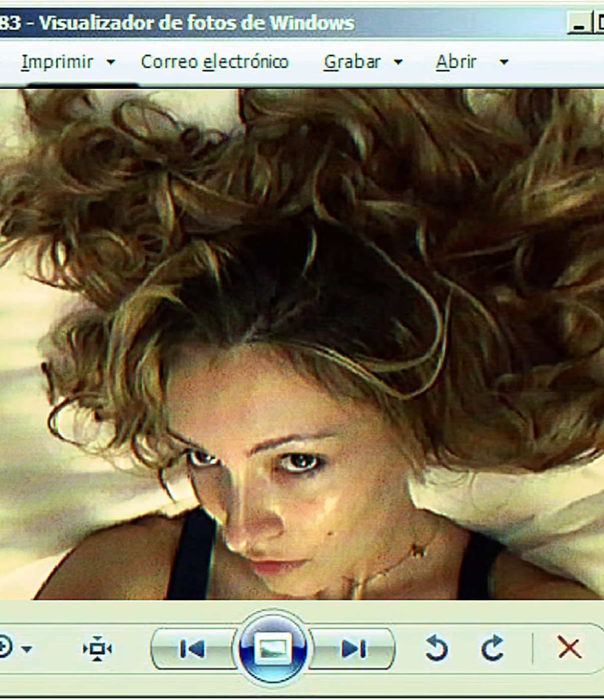Delete the photo with the red X
The width and height of the screenshot is (604, 700).
coord(569,648)
